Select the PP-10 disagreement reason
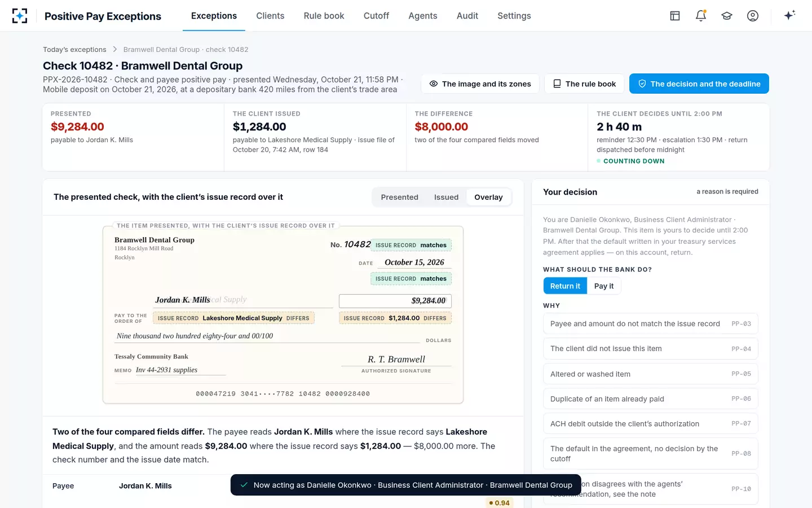 coord(651,489)
